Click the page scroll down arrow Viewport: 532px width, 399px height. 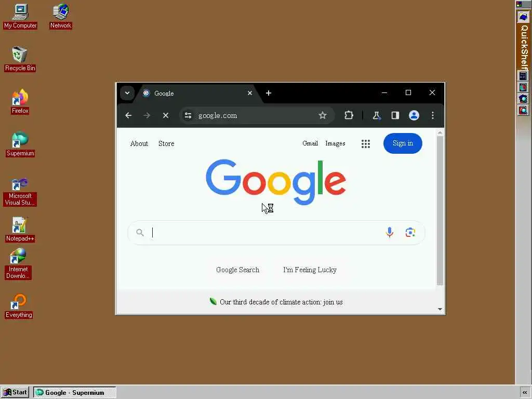pyautogui.click(x=440, y=309)
